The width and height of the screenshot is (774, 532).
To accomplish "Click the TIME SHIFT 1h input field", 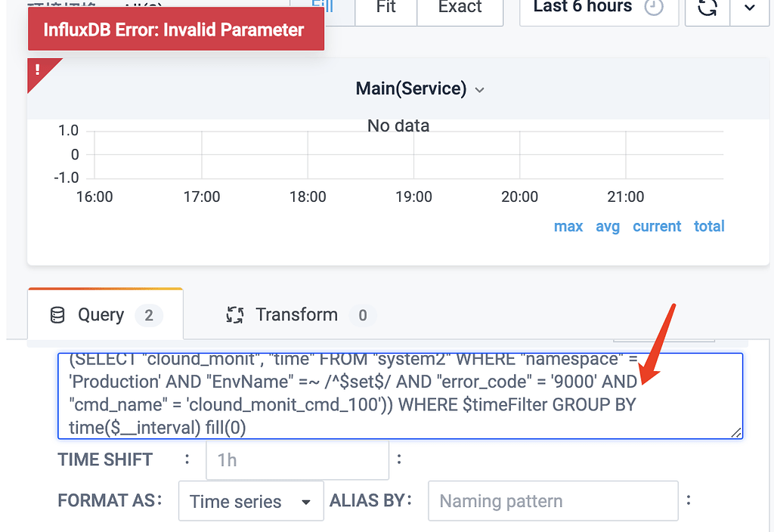I will (297, 459).
